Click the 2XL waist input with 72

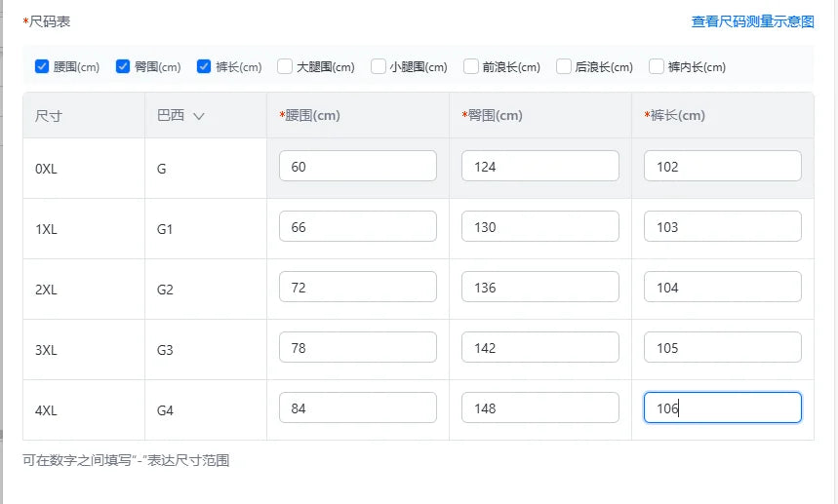point(357,287)
